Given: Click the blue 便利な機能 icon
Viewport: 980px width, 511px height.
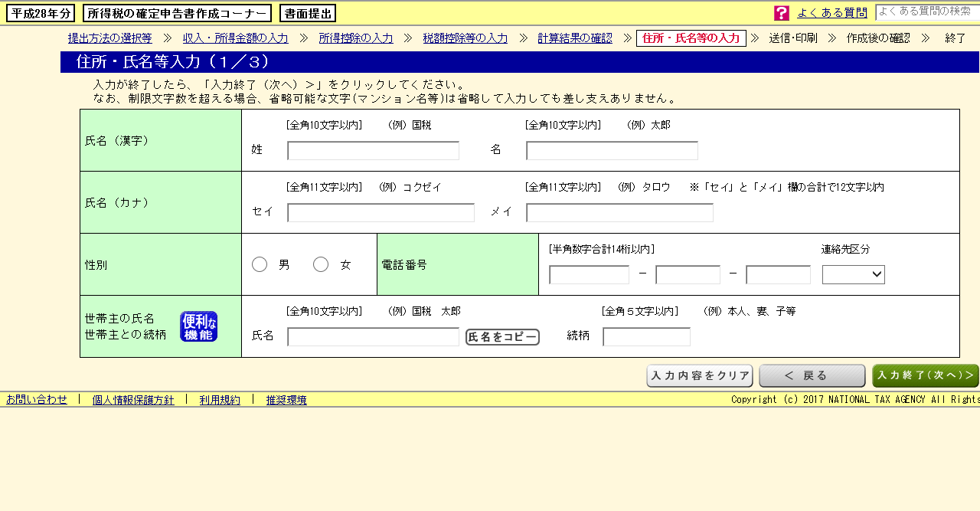Looking at the screenshot, I should coord(198,326).
